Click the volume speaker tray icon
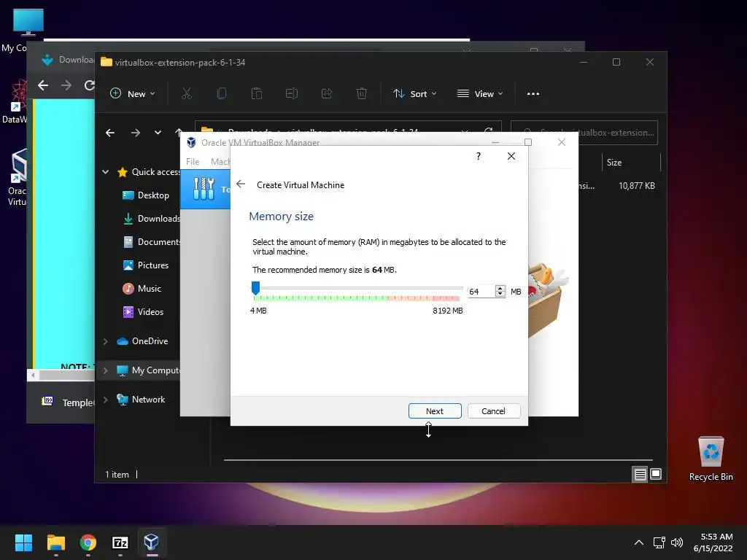The width and height of the screenshot is (747, 560). (x=676, y=542)
